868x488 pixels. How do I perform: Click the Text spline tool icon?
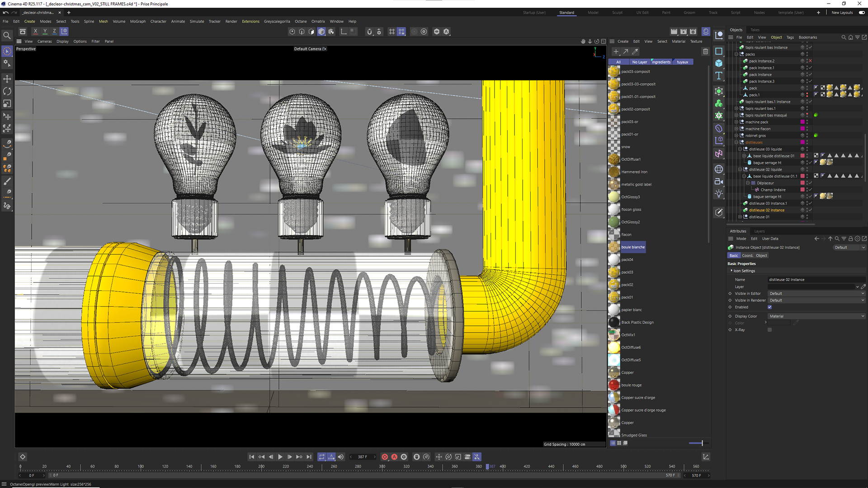click(x=719, y=76)
